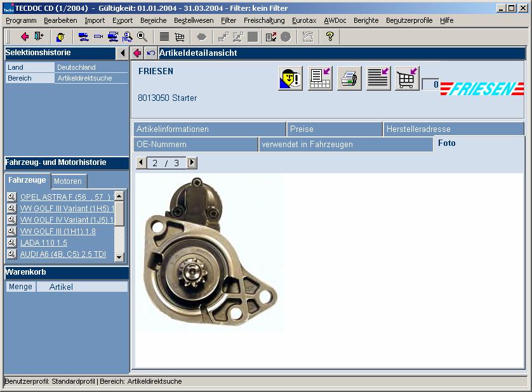Image resolution: width=532 pixels, height=392 pixels.
Task: Switch to the Artikelinformationen tab
Action: point(209,129)
